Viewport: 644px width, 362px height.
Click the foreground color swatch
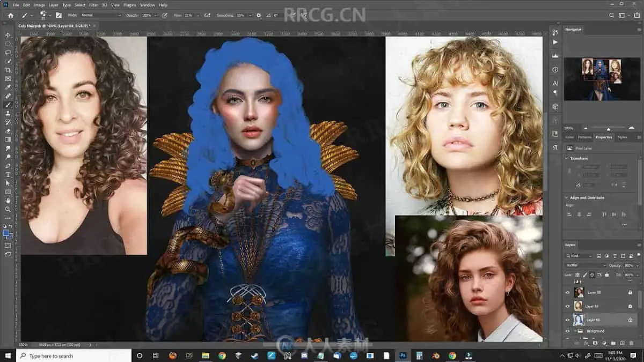6,233
